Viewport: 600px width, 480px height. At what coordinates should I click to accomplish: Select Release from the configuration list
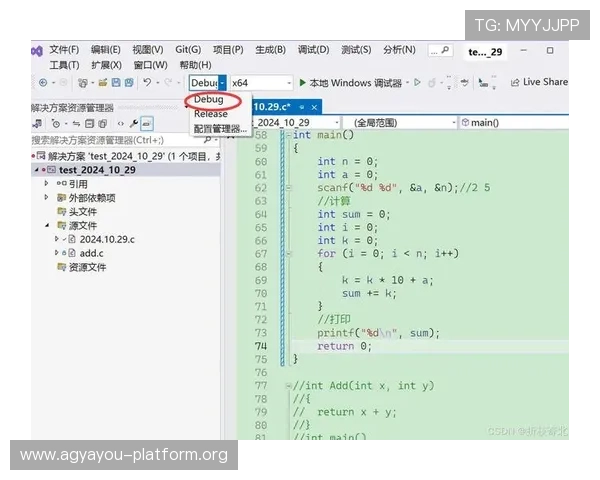211,114
